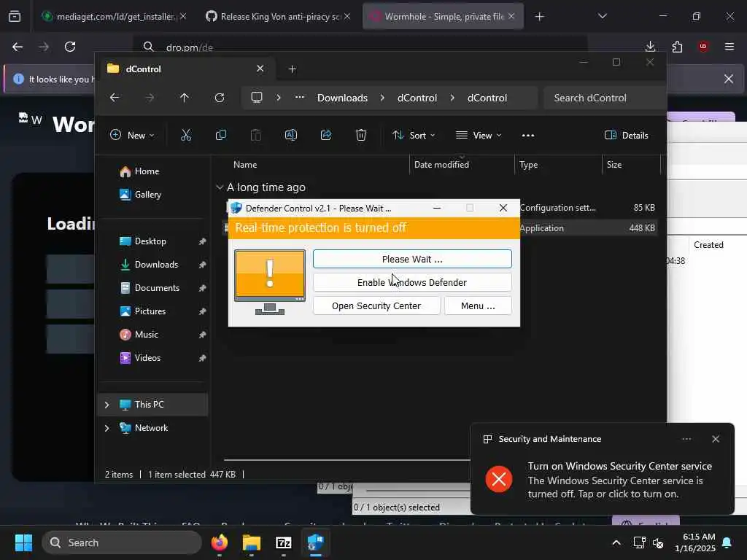Open Firefox list all tabs dropdown
The image size is (747, 560).
pyautogui.click(x=602, y=17)
